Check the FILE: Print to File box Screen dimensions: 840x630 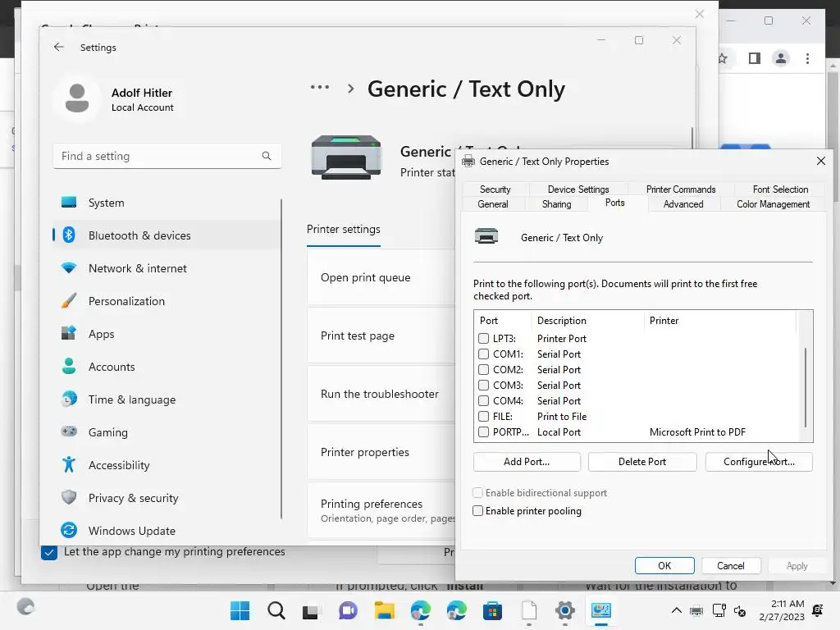click(483, 416)
